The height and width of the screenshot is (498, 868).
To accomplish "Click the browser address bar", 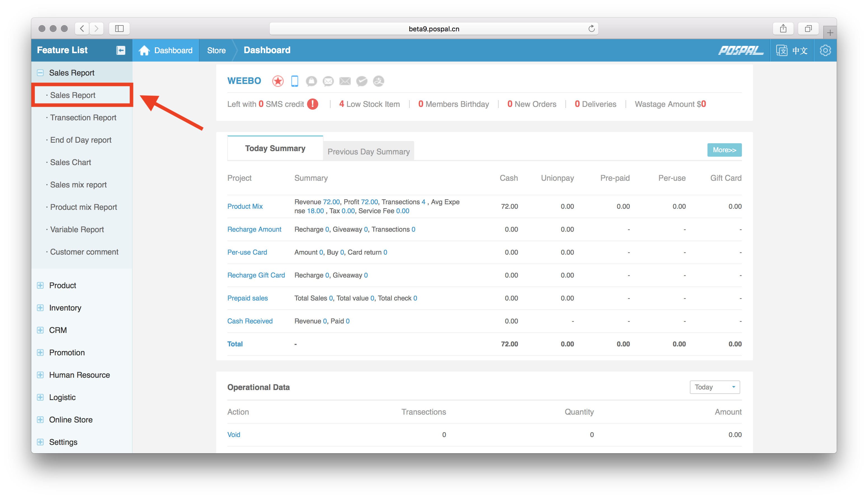I will (x=433, y=29).
